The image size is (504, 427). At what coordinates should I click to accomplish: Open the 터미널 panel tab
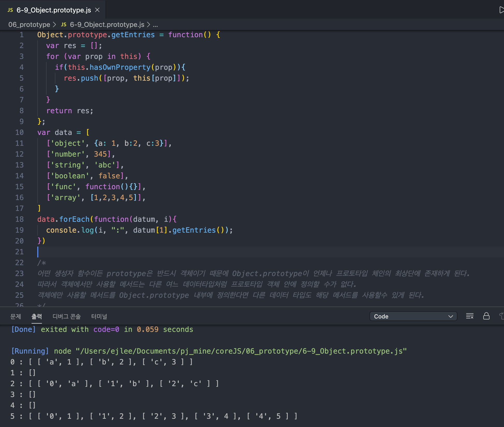99,316
